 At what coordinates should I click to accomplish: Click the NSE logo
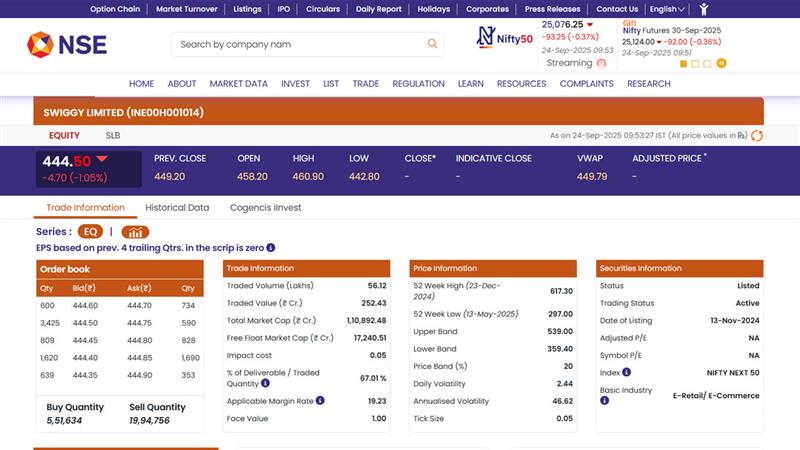[67, 44]
